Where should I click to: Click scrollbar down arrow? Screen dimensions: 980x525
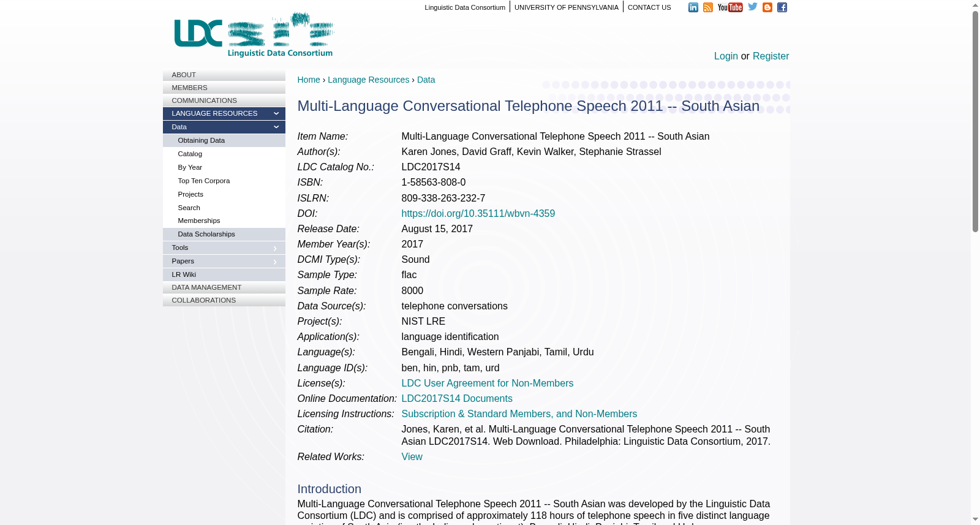pyautogui.click(x=975, y=519)
